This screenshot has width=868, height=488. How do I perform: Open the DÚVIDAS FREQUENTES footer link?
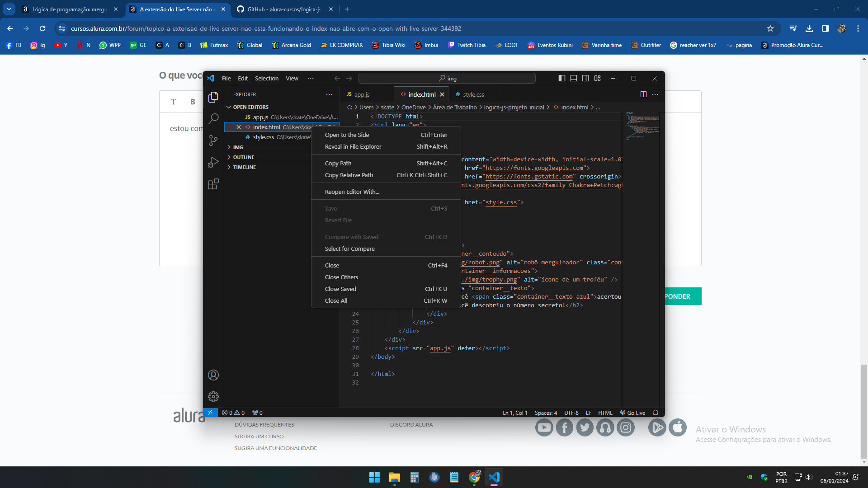(264, 425)
